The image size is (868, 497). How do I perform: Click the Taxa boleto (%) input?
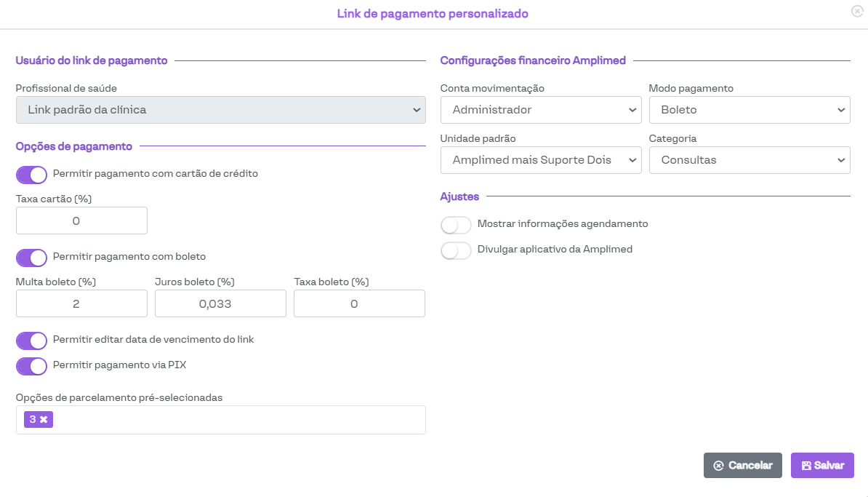click(359, 303)
